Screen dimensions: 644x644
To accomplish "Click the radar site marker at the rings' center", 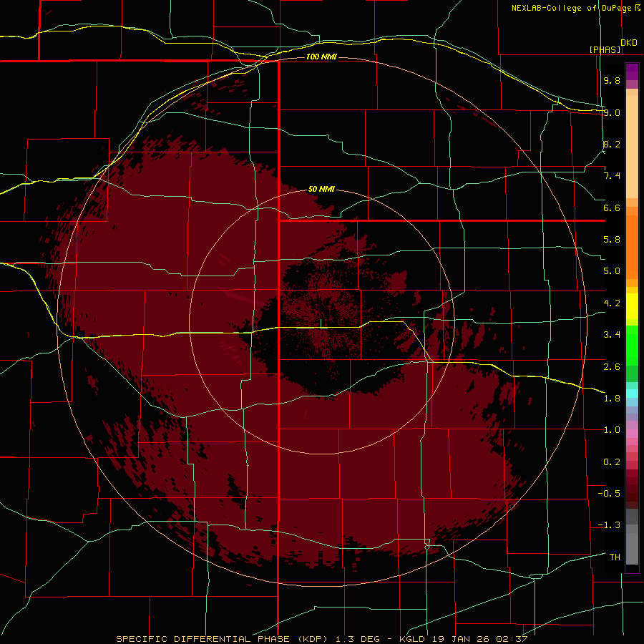I will pos(321,323).
